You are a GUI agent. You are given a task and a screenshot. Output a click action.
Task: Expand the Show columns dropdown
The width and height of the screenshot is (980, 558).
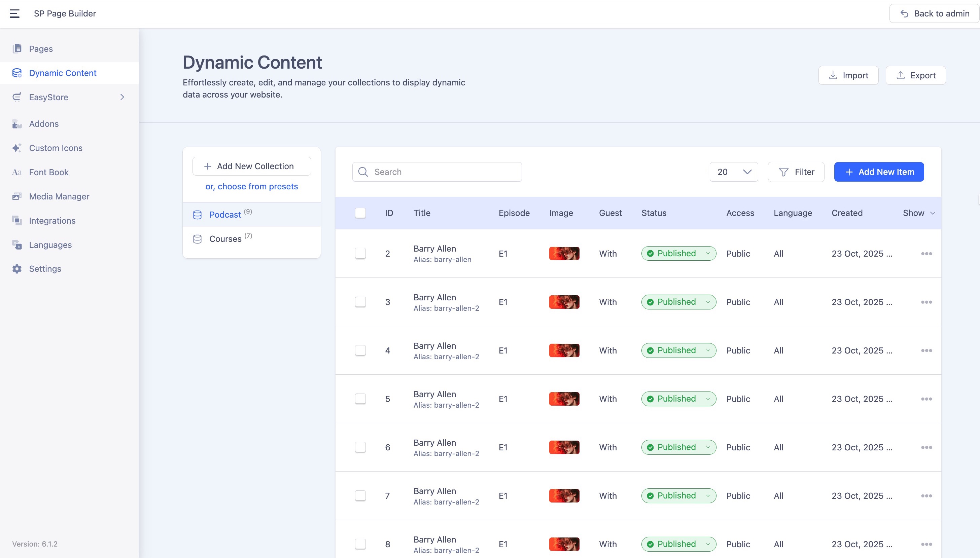[x=919, y=213]
